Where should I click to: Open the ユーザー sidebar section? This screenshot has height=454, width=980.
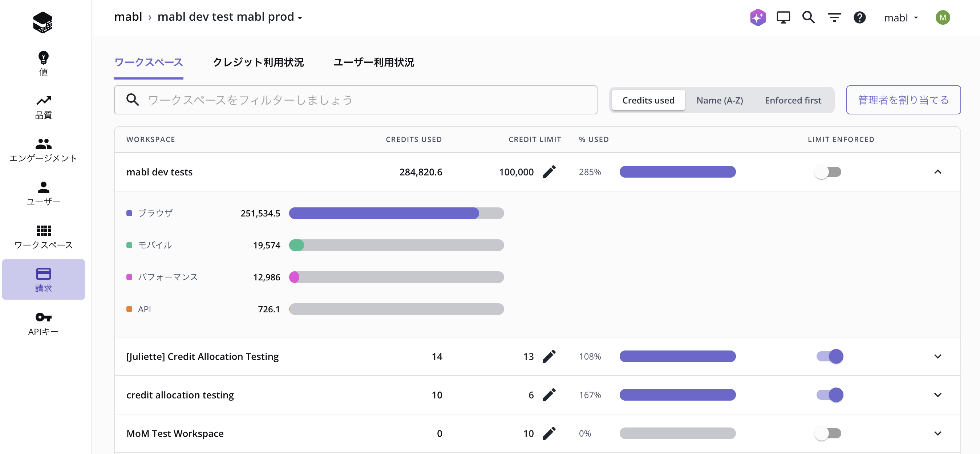pyautogui.click(x=43, y=194)
